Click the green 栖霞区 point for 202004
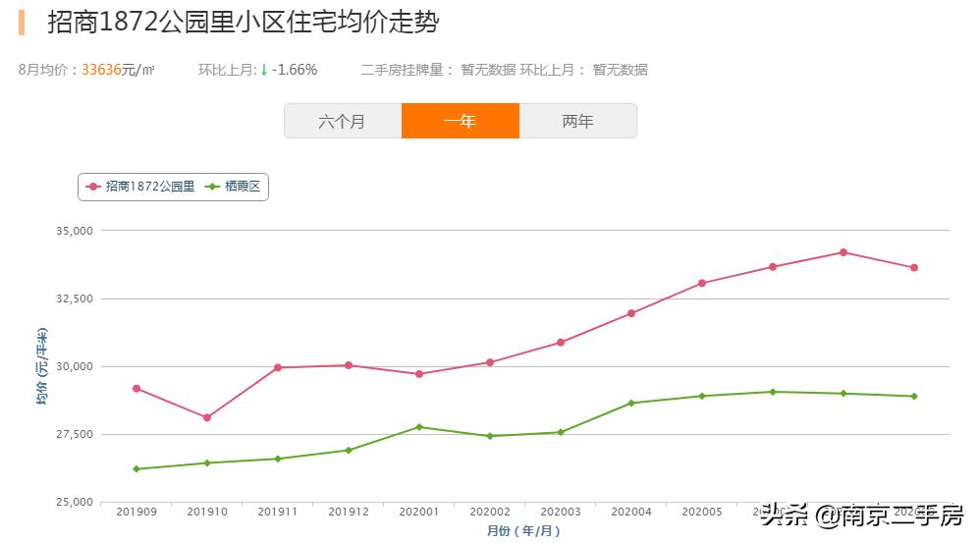 click(631, 403)
